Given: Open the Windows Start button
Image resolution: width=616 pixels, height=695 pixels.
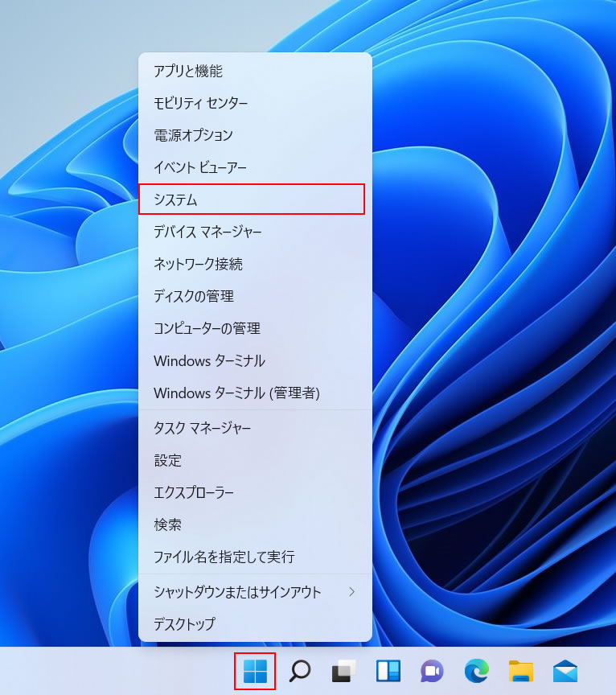Looking at the screenshot, I should 255,671.
